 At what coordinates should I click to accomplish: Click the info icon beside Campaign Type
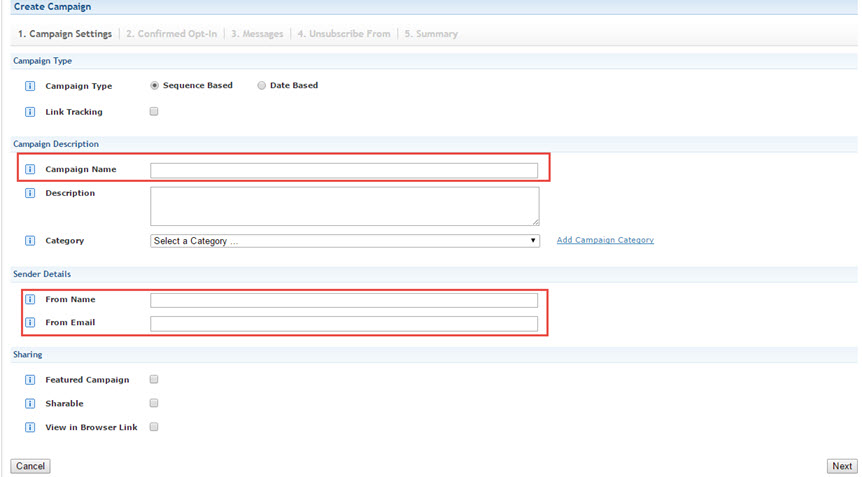pyautogui.click(x=30, y=86)
